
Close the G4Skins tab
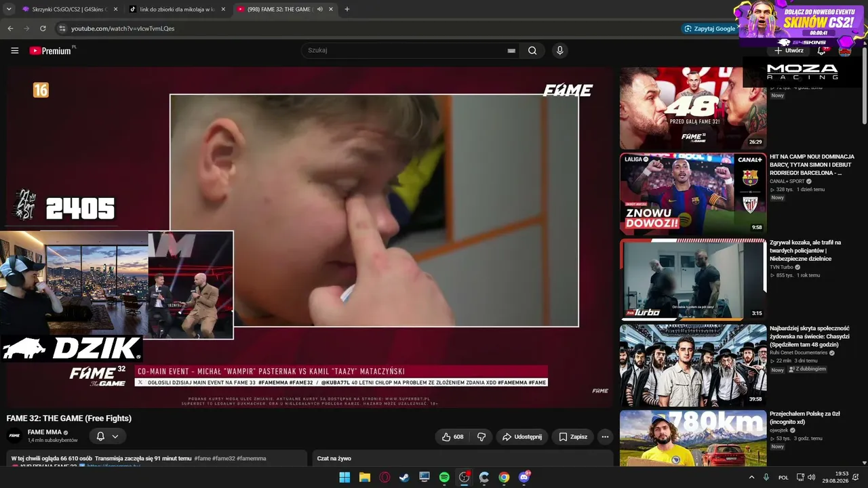(115, 9)
